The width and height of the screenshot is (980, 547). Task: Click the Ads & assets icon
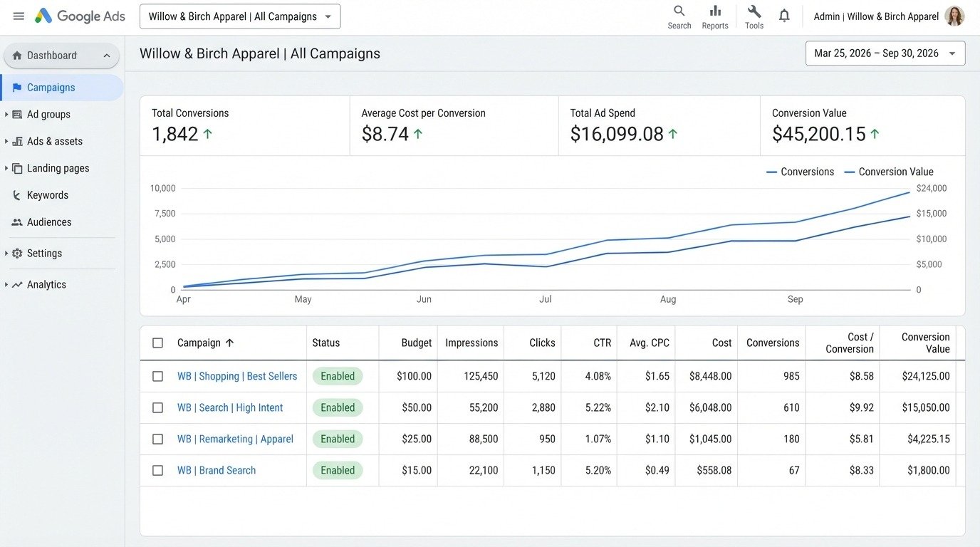(x=17, y=142)
